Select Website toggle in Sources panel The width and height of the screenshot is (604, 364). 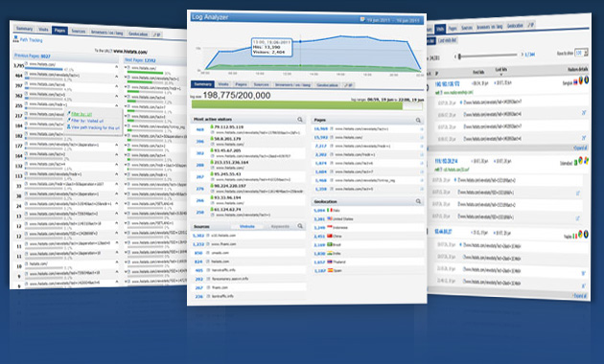click(247, 226)
